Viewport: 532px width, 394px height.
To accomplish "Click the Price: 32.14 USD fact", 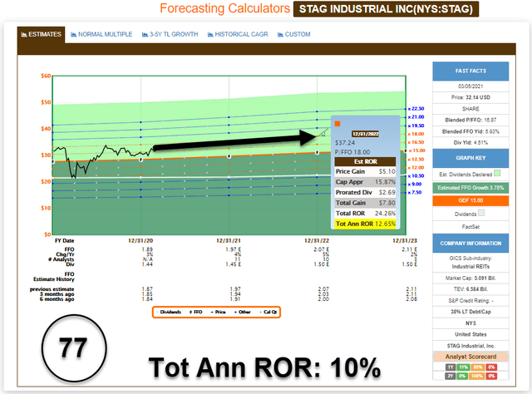I will [470, 97].
